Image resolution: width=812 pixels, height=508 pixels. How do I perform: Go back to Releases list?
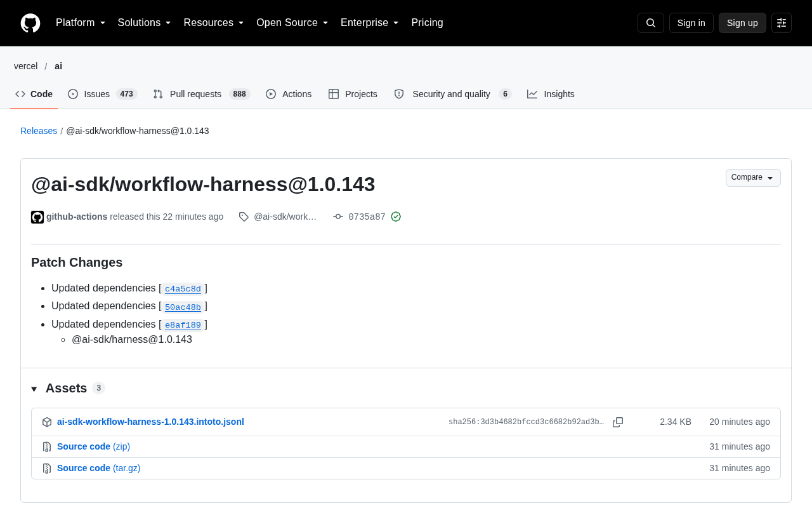[x=39, y=131]
